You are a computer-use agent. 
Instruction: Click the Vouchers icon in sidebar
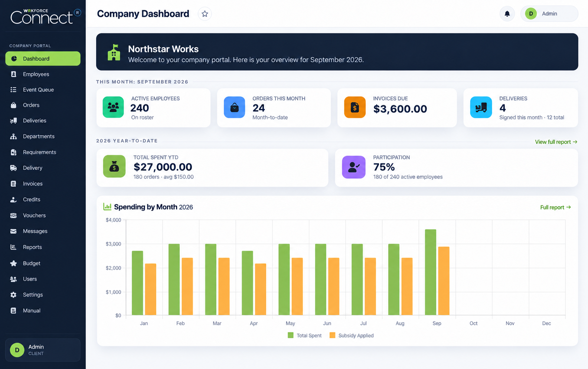13,216
